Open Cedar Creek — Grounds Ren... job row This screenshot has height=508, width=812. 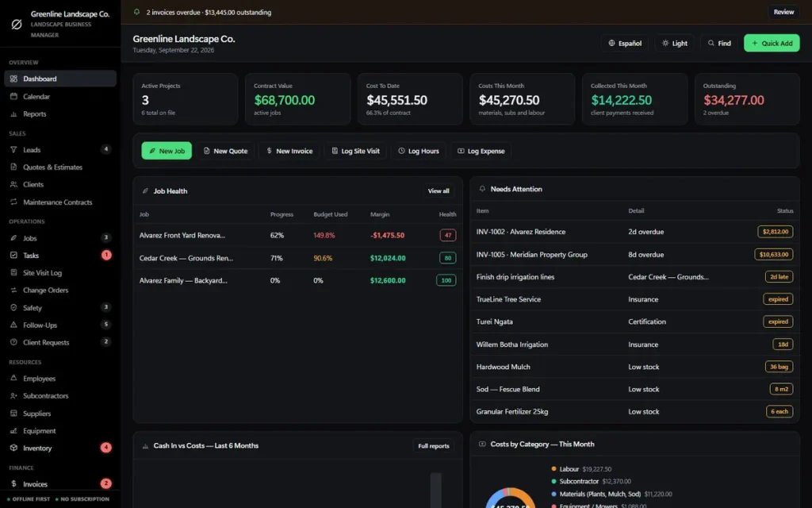coord(298,258)
